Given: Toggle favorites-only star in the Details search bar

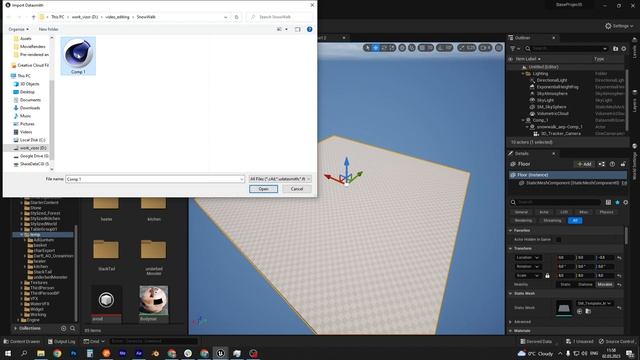Looking at the screenshot, I should click(617, 202).
